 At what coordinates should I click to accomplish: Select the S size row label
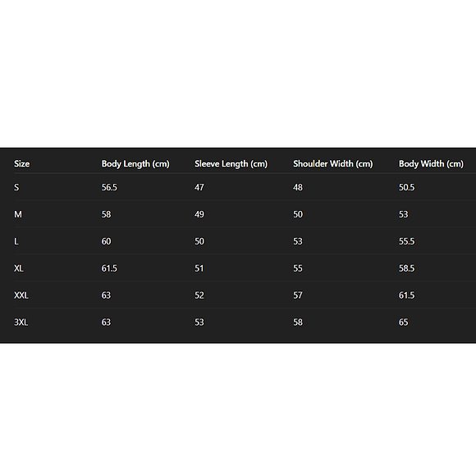click(16, 187)
